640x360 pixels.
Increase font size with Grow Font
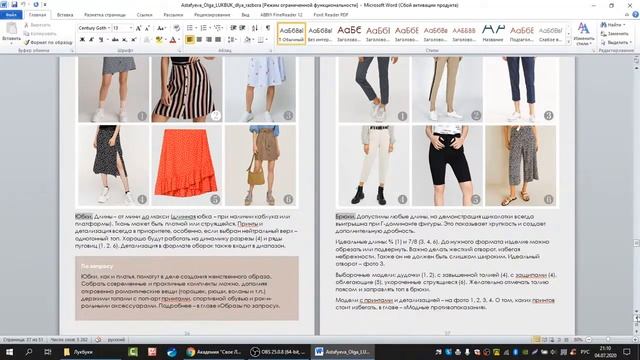138,28
